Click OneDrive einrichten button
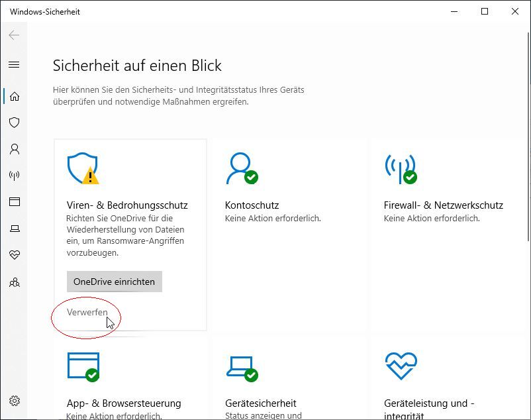 [115, 282]
